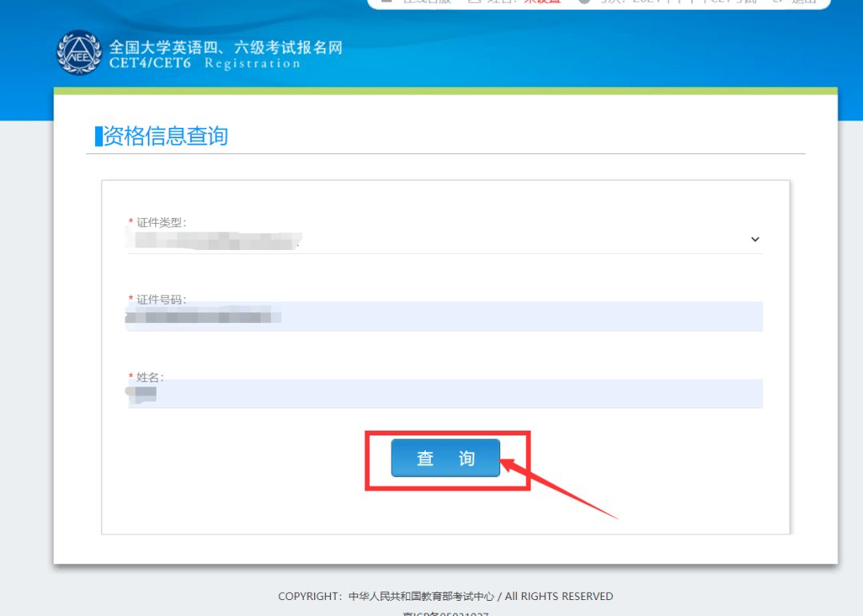Click the red asterisk icon before 证件类型
The image size is (863, 616).
pos(130,222)
